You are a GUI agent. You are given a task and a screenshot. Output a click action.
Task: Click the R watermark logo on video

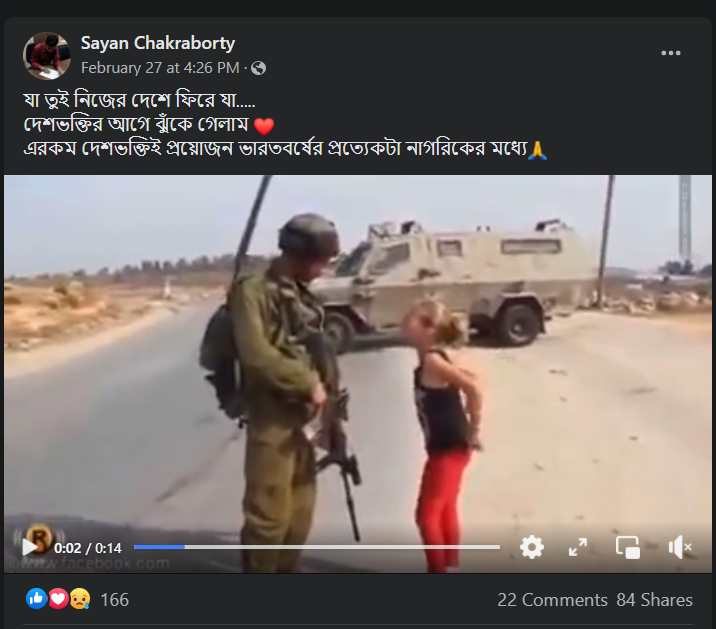(39, 537)
